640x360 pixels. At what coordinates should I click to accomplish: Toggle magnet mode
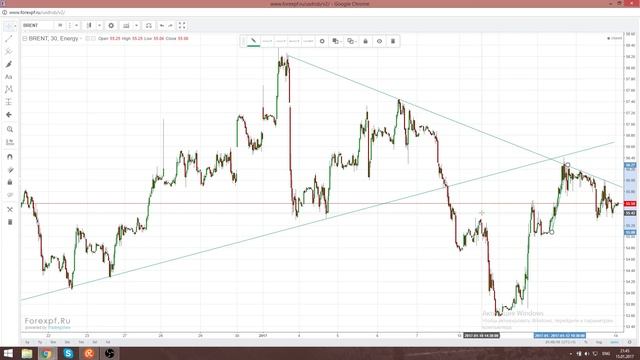tap(10, 157)
